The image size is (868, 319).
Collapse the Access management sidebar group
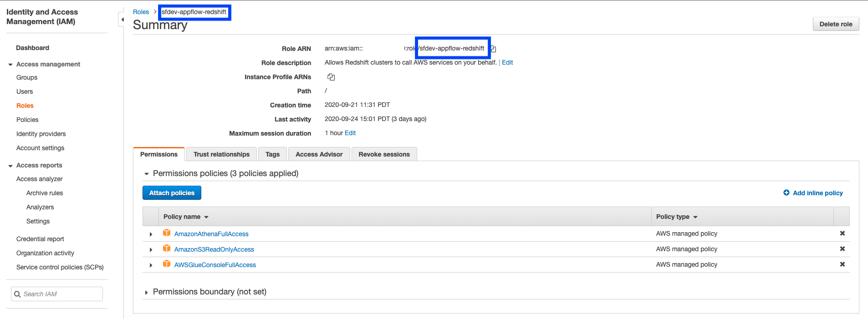coord(10,65)
